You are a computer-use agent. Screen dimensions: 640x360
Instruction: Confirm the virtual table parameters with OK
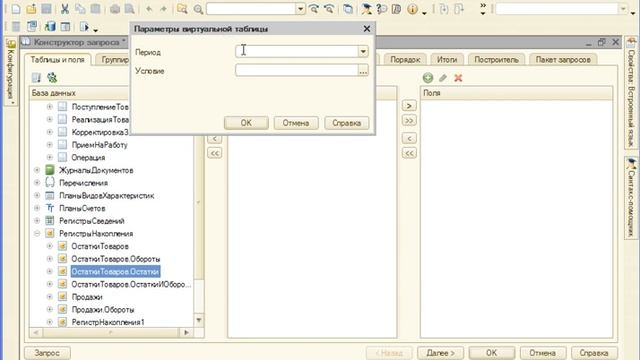[x=246, y=123]
